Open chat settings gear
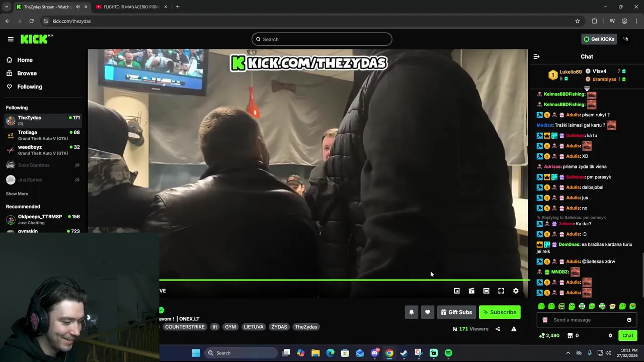The width and height of the screenshot is (644, 362). tap(610, 335)
